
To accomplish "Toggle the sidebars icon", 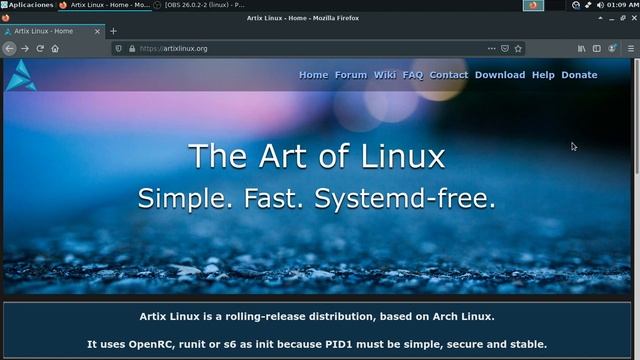I will point(597,49).
